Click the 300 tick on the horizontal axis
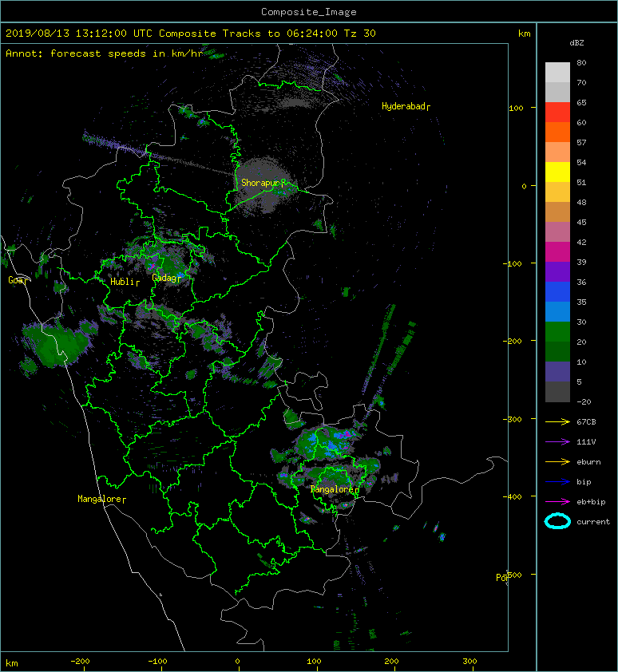This screenshot has width=618, height=672. tap(469, 662)
